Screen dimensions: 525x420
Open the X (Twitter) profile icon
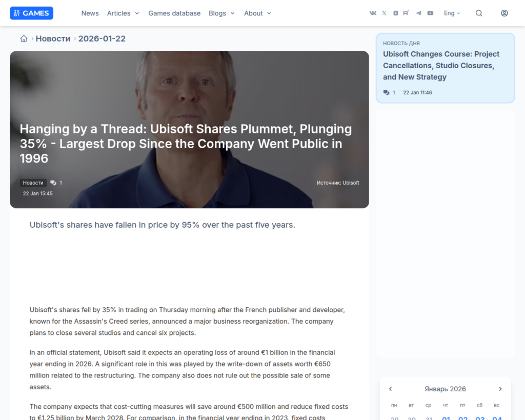384,13
